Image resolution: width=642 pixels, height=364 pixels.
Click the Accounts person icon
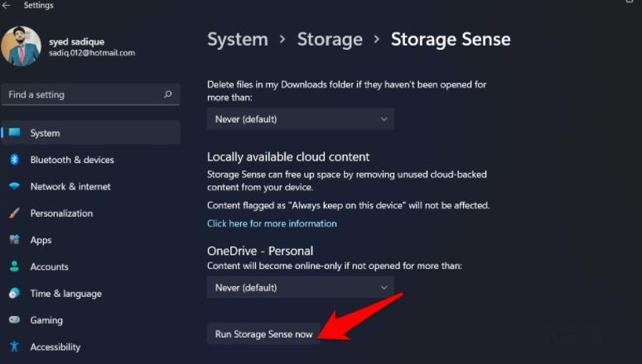(x=14, y=266)
